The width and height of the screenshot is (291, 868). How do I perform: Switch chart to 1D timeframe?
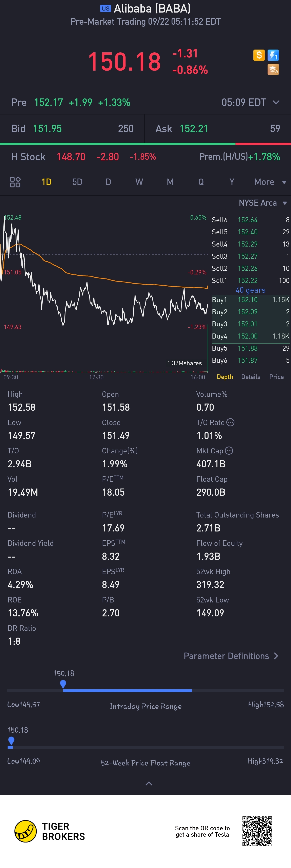pyautogui.click(x=46, y=182)
